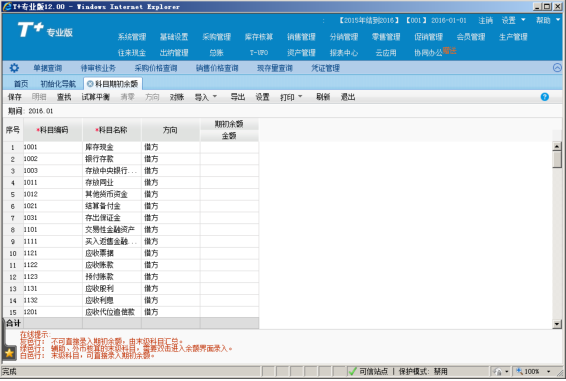Run 试算平衡 from the toolbar
Viewport: 566px width, 381px height.
pos(95,97)
